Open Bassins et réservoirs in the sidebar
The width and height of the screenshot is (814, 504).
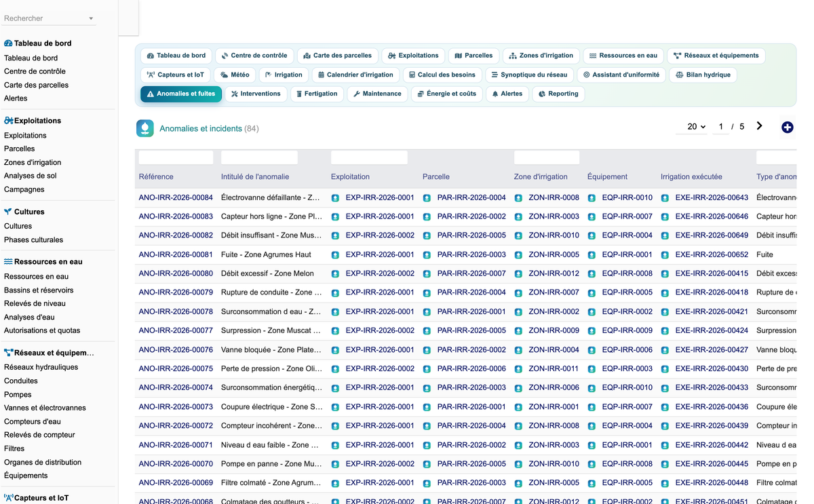pyautogui.click(x=39, y=290)
